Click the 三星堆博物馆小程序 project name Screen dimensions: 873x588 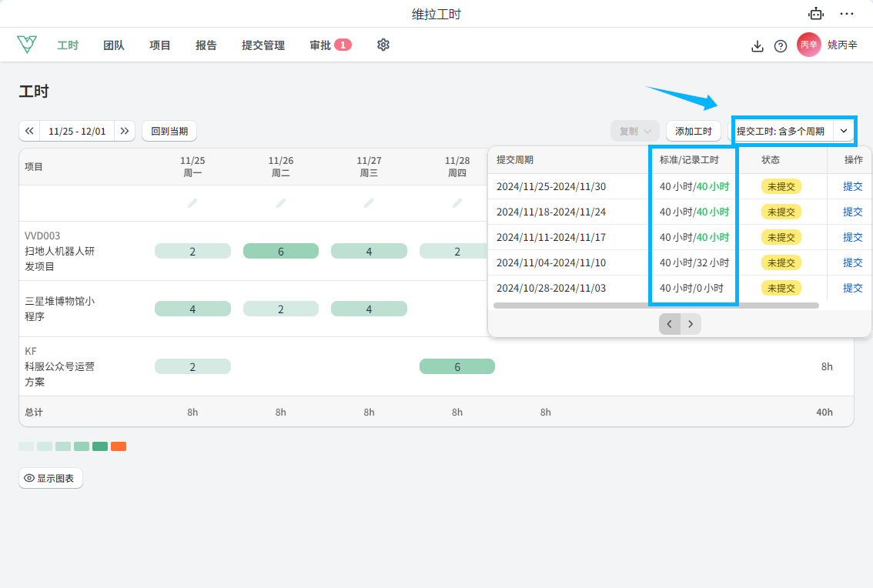pos(59,309)
